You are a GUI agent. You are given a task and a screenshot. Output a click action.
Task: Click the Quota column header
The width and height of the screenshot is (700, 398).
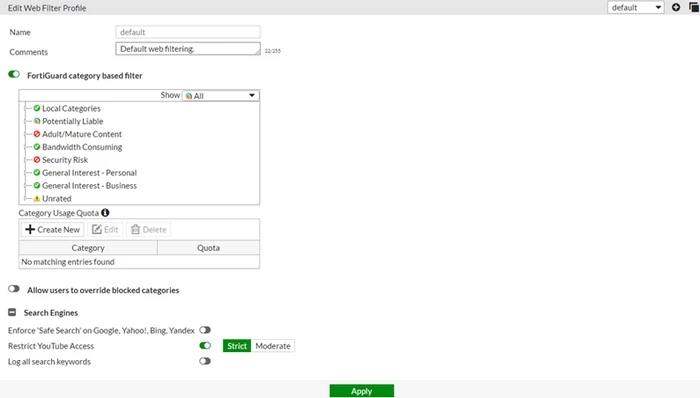(208, 248)
